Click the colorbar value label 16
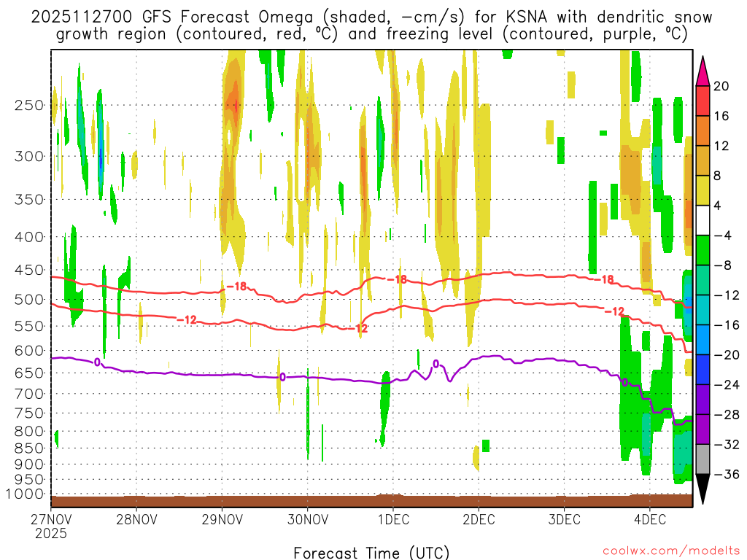Screen dimensions: 747x560 pyautogui.click(x=721, y=116)
